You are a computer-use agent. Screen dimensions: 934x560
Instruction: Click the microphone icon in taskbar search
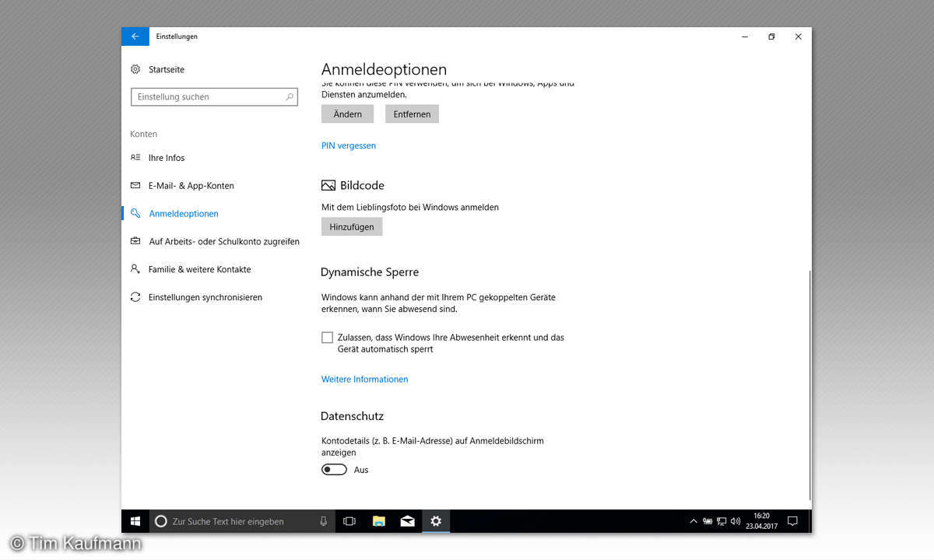click(x=324, y=521)
